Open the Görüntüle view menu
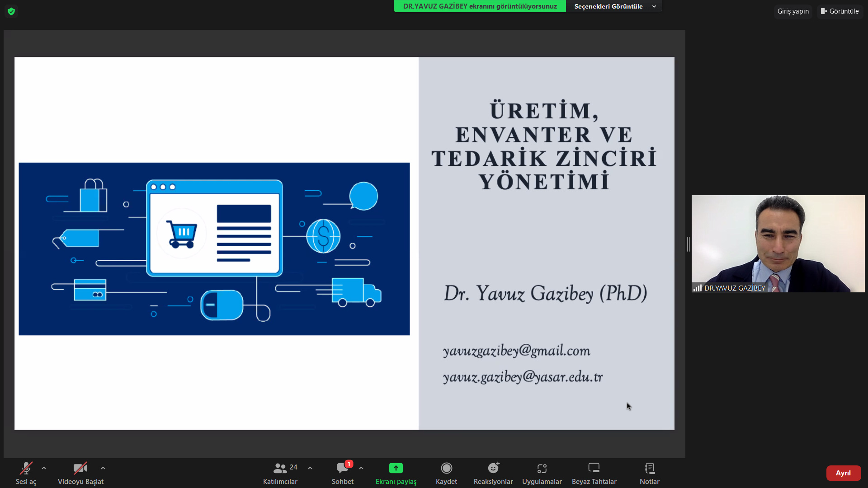Screen dimensions: 868x488 pyautogui.click(x=840, y=11)
